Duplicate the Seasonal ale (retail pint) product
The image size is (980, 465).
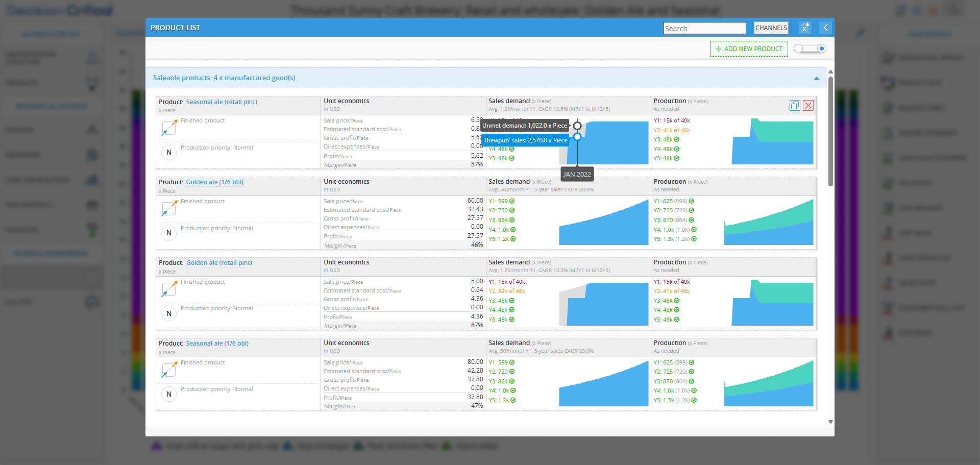795,106
